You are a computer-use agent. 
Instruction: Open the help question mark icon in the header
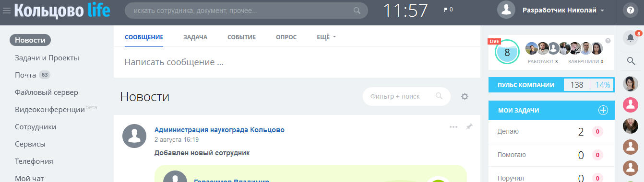631,10
